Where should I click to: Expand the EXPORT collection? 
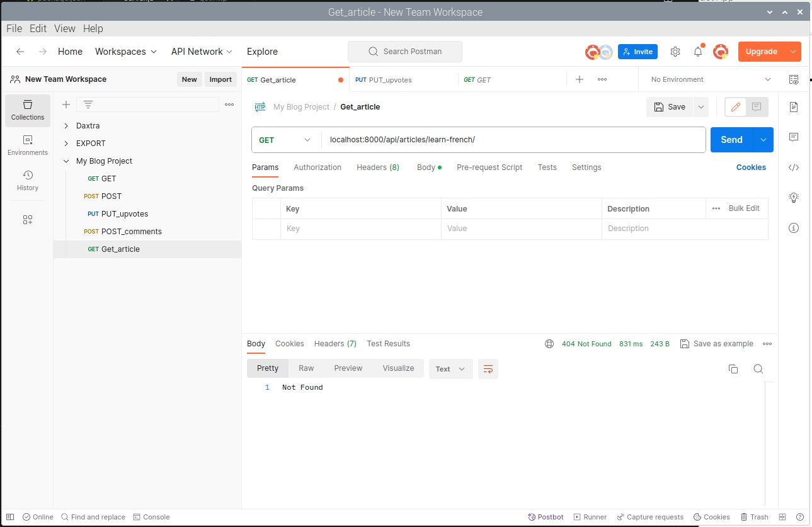67,144
